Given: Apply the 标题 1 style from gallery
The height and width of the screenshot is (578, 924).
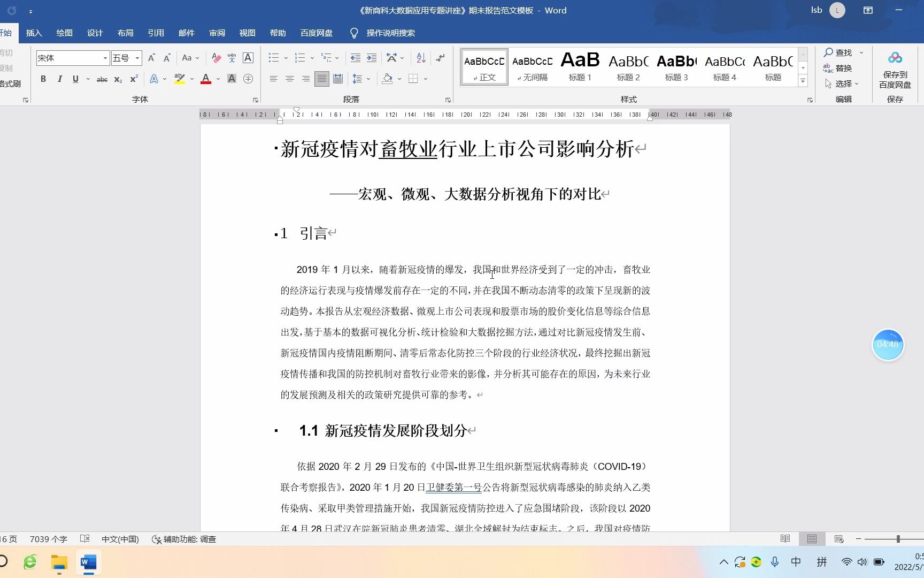Looking at the screenshot, I should 580,65.
